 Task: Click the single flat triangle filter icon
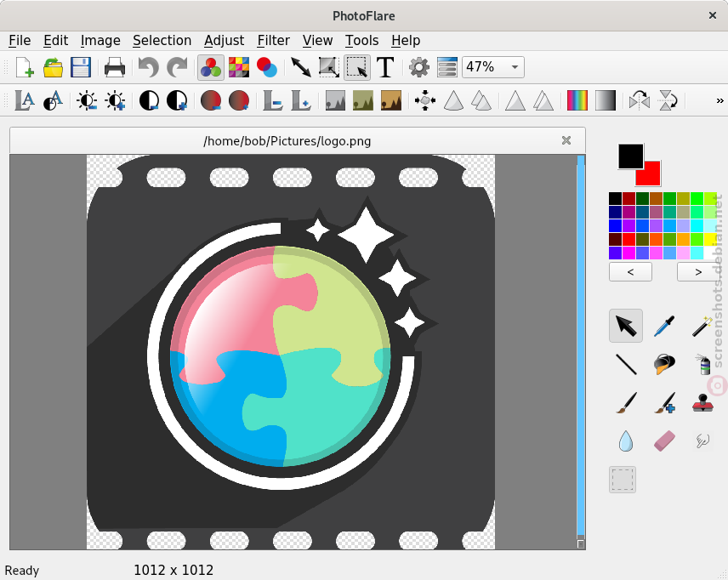[515, 100]
